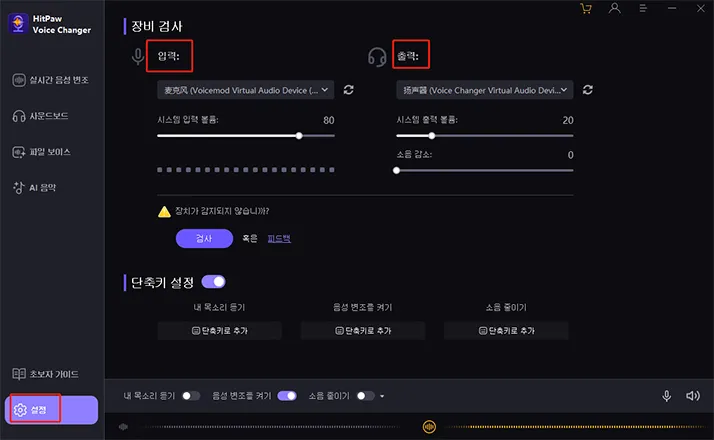Expand the output speaker device dropdown
Viewport: 714px width, 440px height.
(484, 90)
